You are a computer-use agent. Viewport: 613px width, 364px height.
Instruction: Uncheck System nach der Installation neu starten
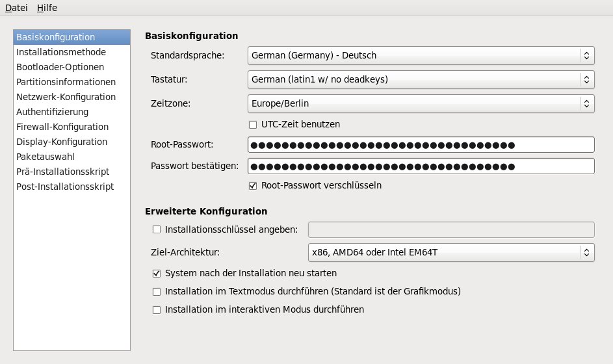(x=157, y=274)
